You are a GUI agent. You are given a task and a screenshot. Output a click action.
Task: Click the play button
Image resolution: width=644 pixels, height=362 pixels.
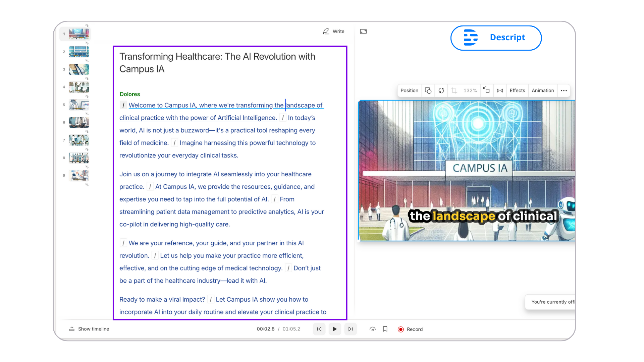point(335,329)
